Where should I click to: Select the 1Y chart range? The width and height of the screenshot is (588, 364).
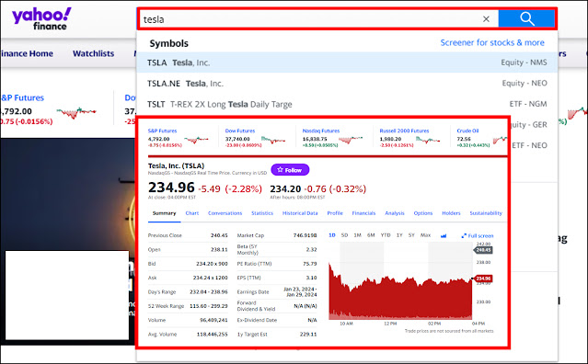coord(399,235)
